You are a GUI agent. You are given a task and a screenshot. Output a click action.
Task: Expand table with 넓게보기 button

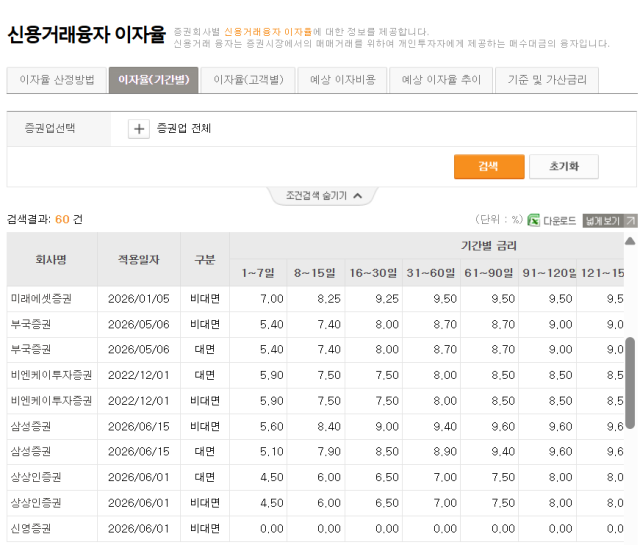[610, 221]
